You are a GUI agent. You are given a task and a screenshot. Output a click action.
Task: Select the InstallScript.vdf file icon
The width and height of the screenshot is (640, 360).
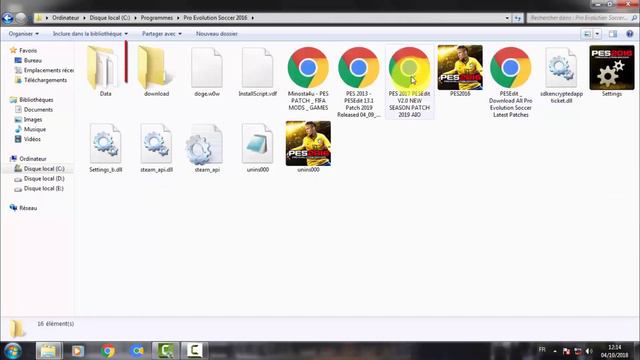click(258, 68)
